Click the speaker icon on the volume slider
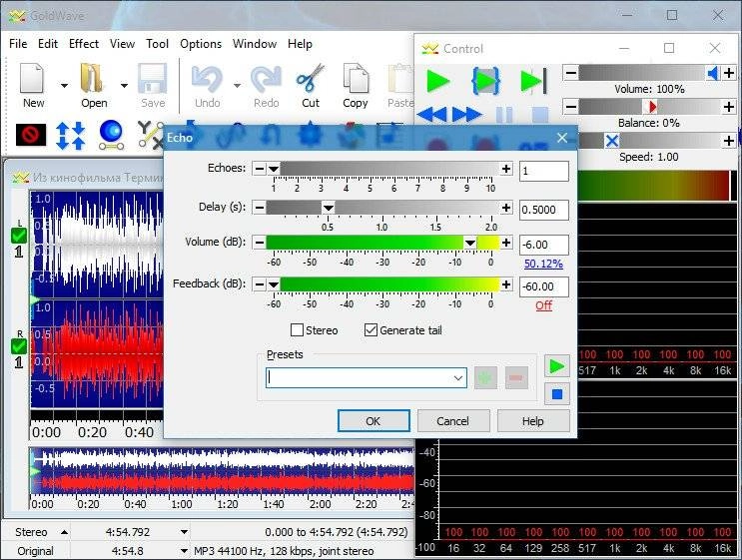 point(713,73)
